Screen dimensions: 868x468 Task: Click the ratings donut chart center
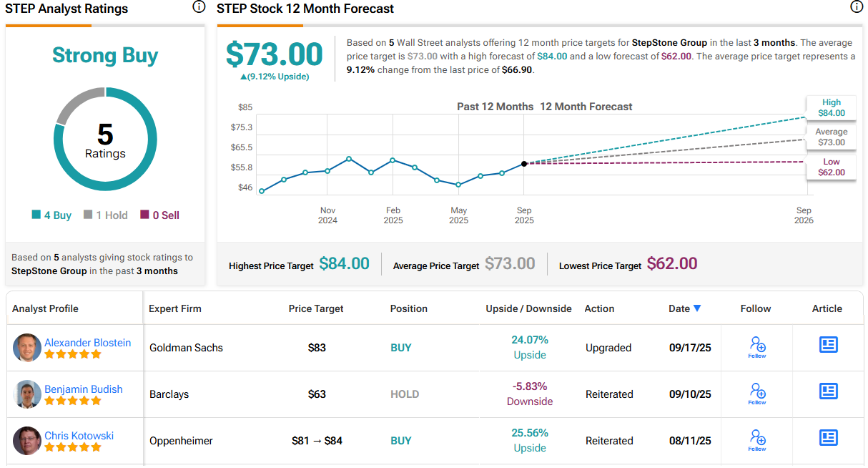point(105,140)
